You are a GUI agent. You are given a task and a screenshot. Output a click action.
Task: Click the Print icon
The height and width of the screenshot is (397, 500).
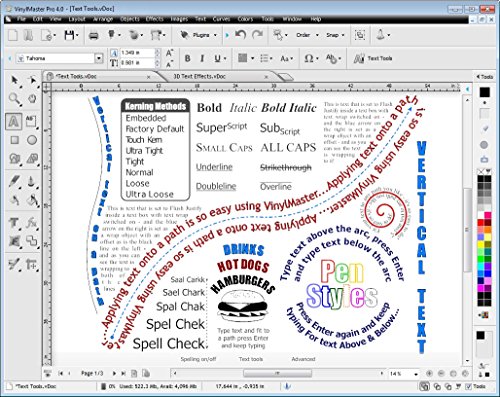pyautogui.click(x=94, y=35)
